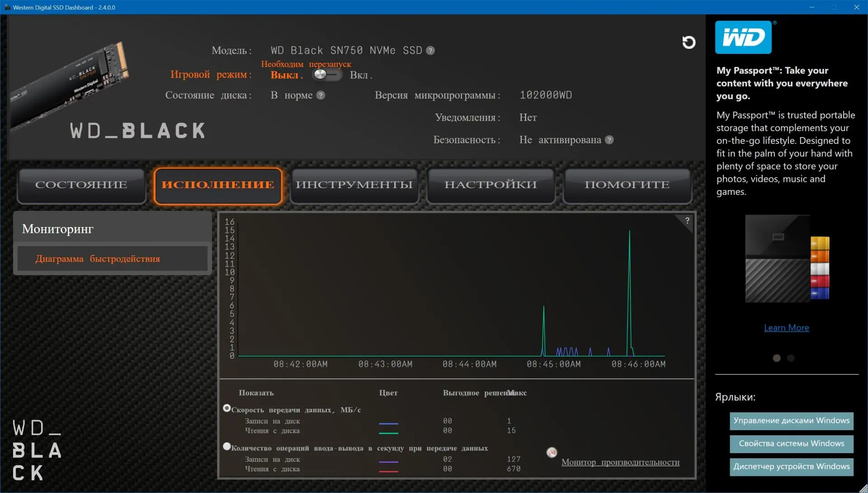Switch to ИНСТРУМЕНТЫ tab

[354, 185]
